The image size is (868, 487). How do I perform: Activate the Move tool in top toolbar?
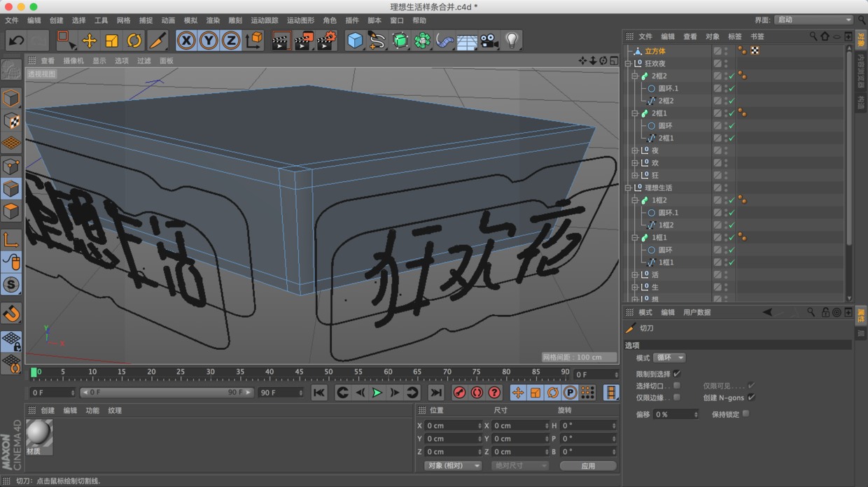(x=89, y=41)
